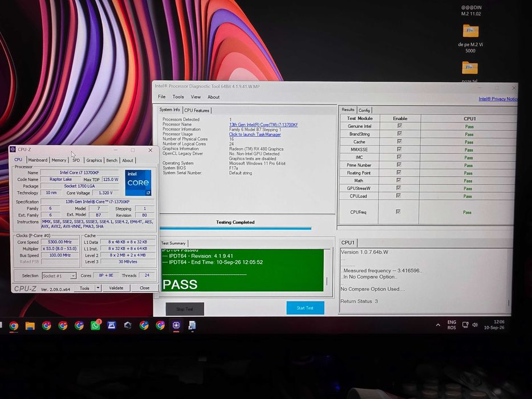
Task: Click the Tools button in CPU-Z
Action: (x=84, y=288)
